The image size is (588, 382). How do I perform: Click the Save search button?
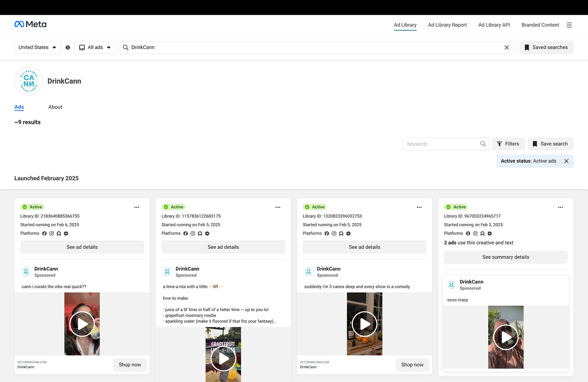(550, 144)
